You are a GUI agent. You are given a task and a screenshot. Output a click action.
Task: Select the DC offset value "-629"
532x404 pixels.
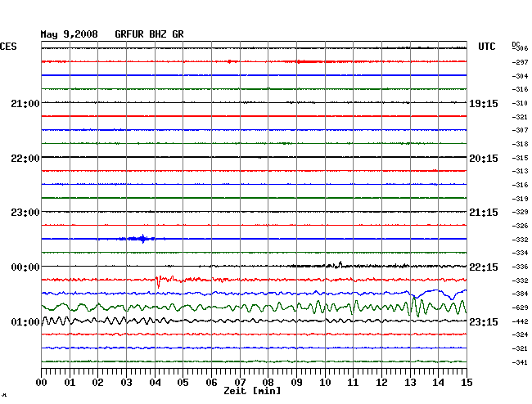(520, 307)
